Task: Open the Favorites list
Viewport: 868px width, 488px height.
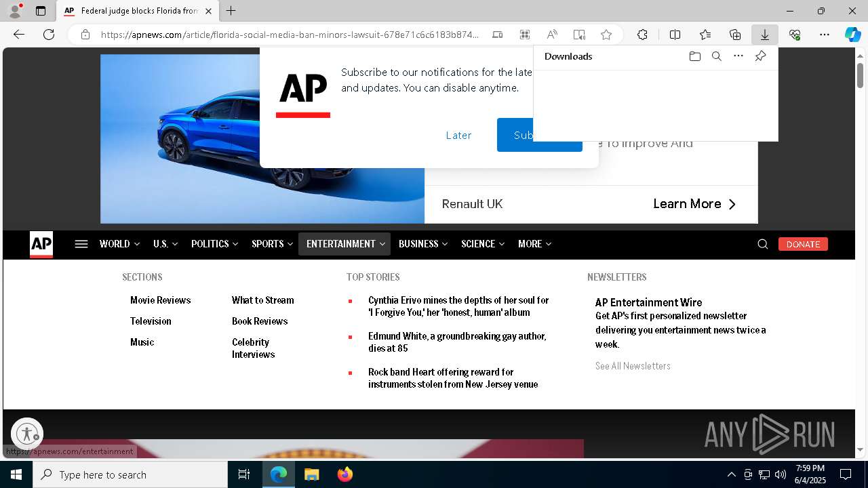Action: (x=705, y=35)
